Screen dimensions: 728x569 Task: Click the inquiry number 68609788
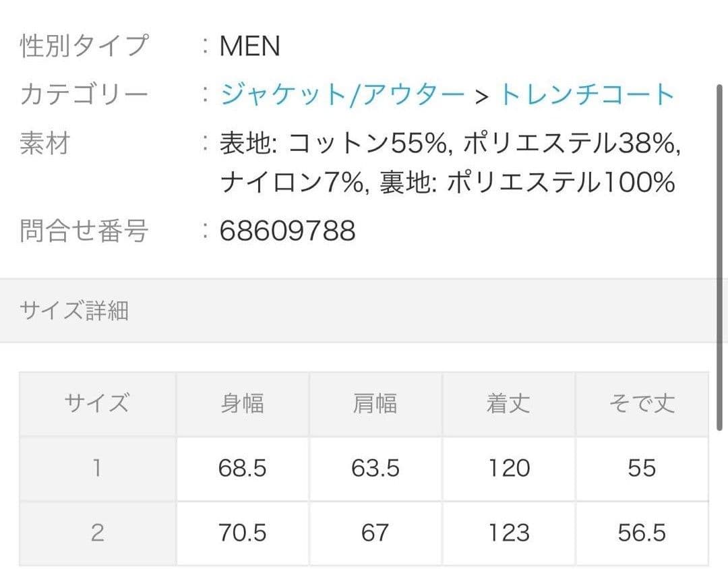[x=288, y=231]
